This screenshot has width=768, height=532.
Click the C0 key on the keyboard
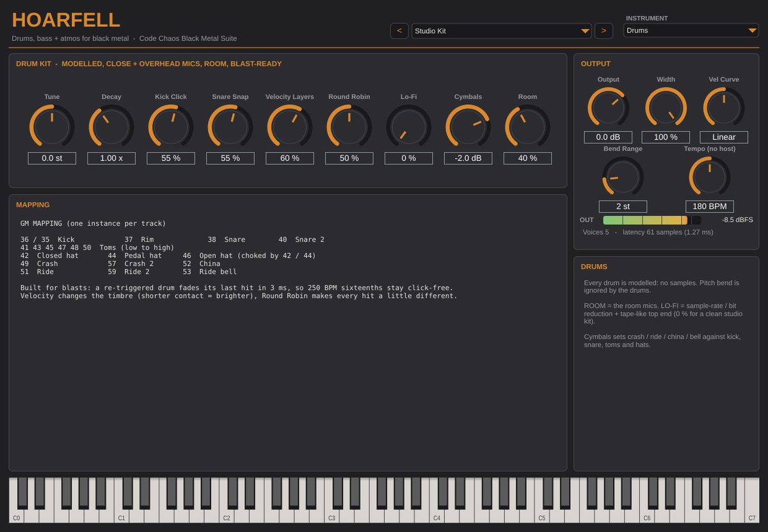pos(16,515)
